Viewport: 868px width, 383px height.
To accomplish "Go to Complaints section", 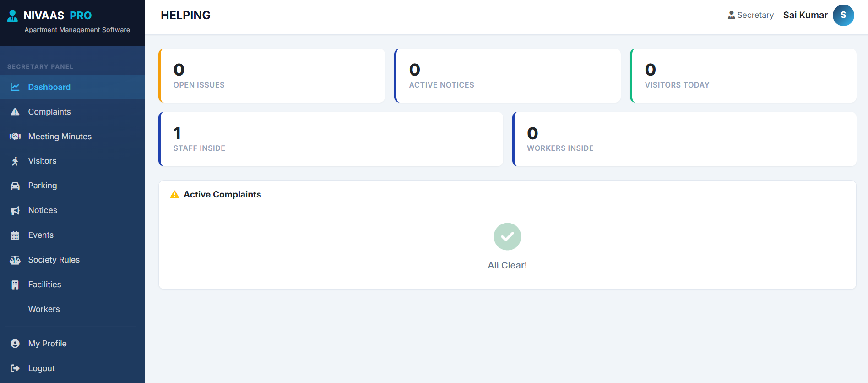I will (x=72, y=112).
